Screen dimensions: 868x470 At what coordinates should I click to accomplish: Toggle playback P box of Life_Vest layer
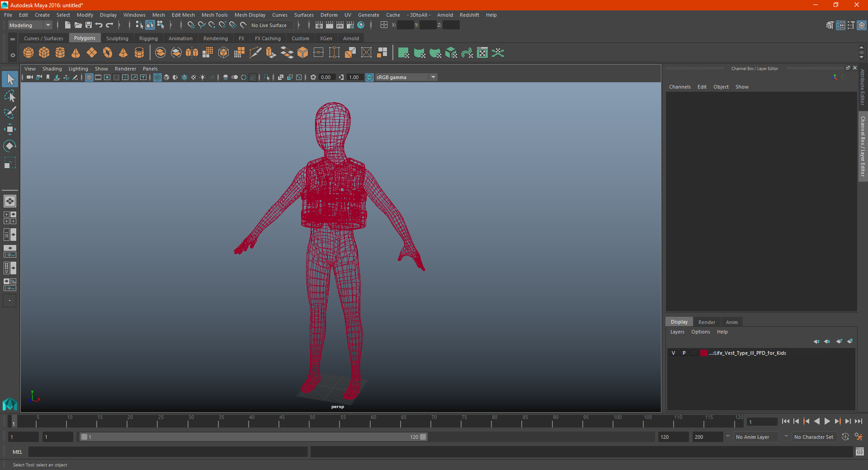(x=684, y=353)
